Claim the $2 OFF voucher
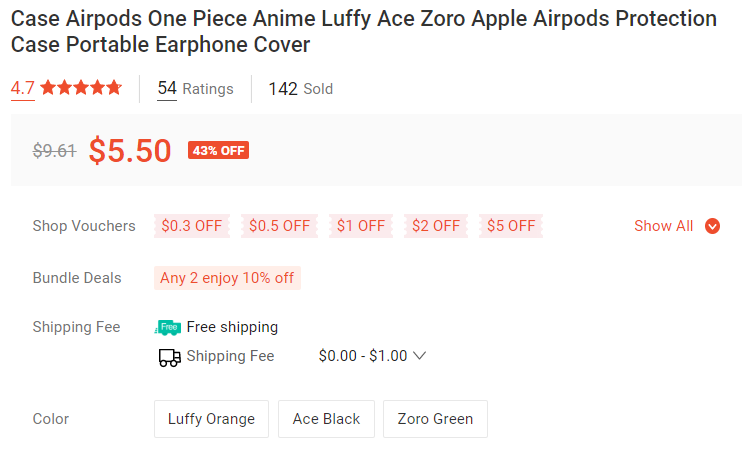This screenshot has height=451, width=742. pos(436,226)
